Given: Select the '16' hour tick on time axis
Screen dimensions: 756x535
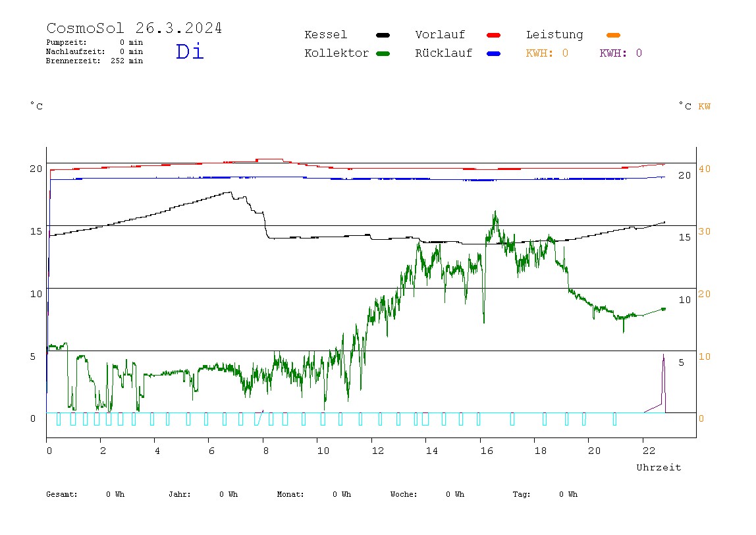Looking at the screenshot, I should [x=487, y=451].
